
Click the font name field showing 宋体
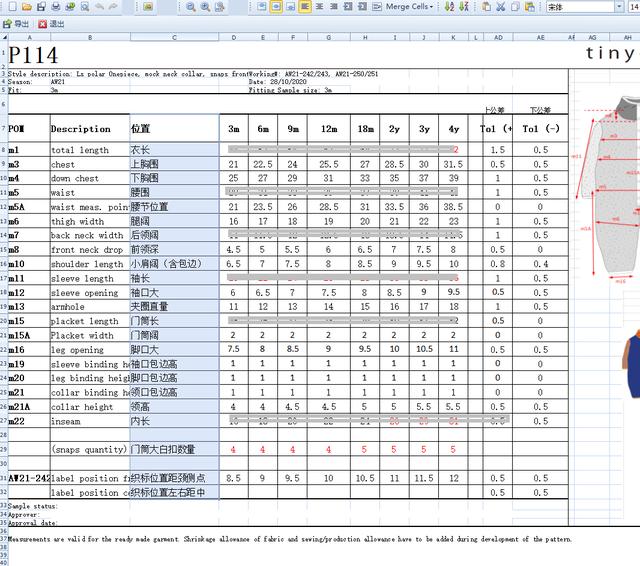pos(580,7)
